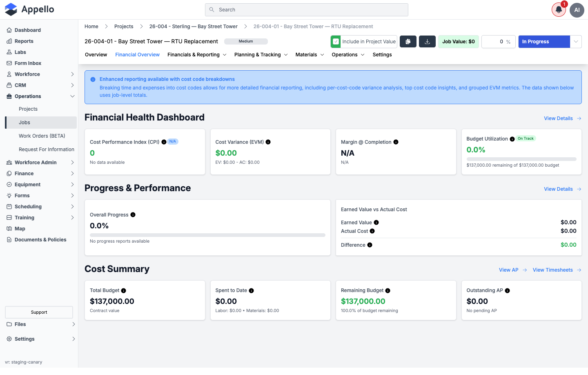Show info icon next to Difference
Image resolution: width=588 pixels, height=375 pixels.
pyautogui.click(x=370, y=245)
